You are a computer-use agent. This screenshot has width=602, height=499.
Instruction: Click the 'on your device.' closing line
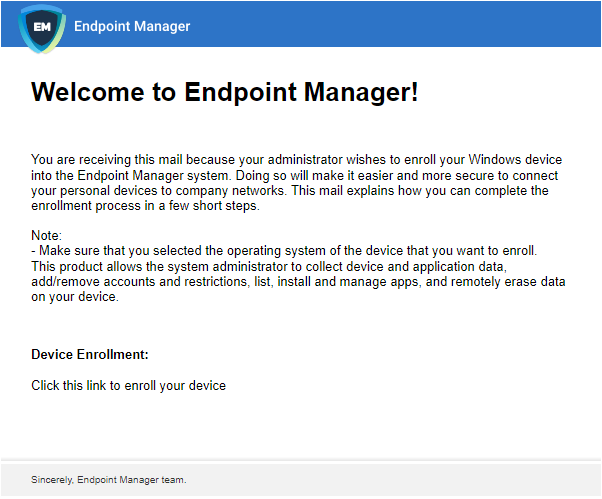point(75,297)
